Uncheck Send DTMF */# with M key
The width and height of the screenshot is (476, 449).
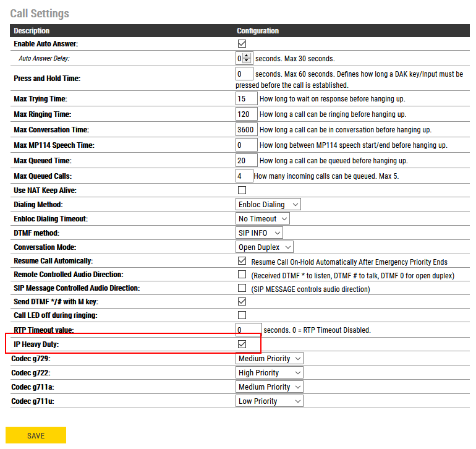tap(242, 302)
